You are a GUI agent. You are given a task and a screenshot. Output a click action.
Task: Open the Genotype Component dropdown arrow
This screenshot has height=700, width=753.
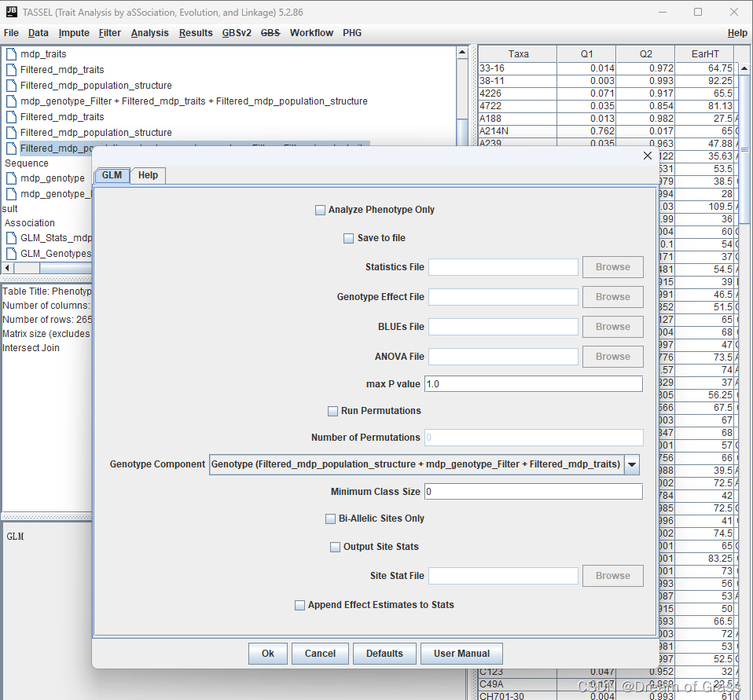click(x=632, y=464)
